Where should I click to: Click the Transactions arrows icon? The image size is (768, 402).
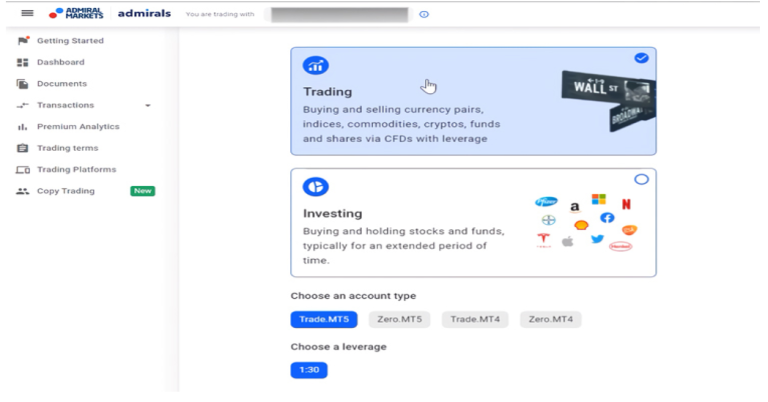23,105
